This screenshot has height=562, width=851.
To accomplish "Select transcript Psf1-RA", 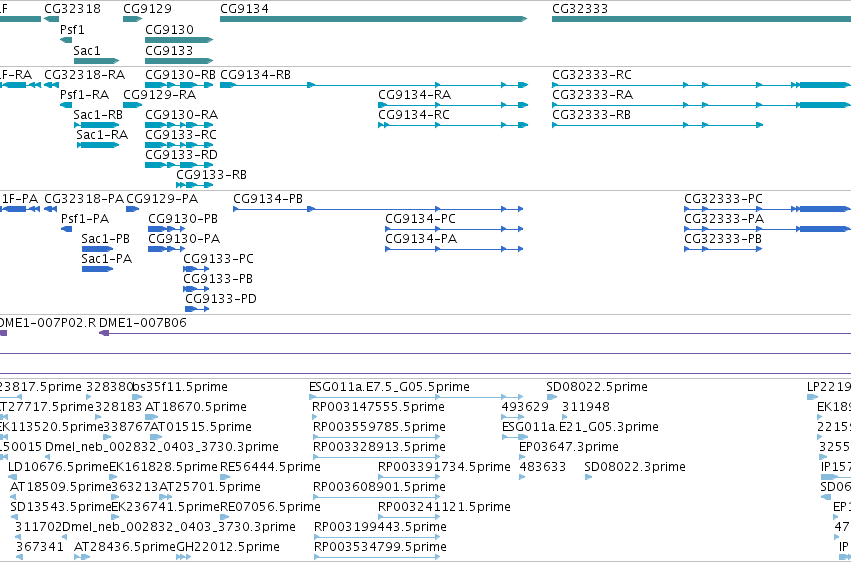I will 66,105.
